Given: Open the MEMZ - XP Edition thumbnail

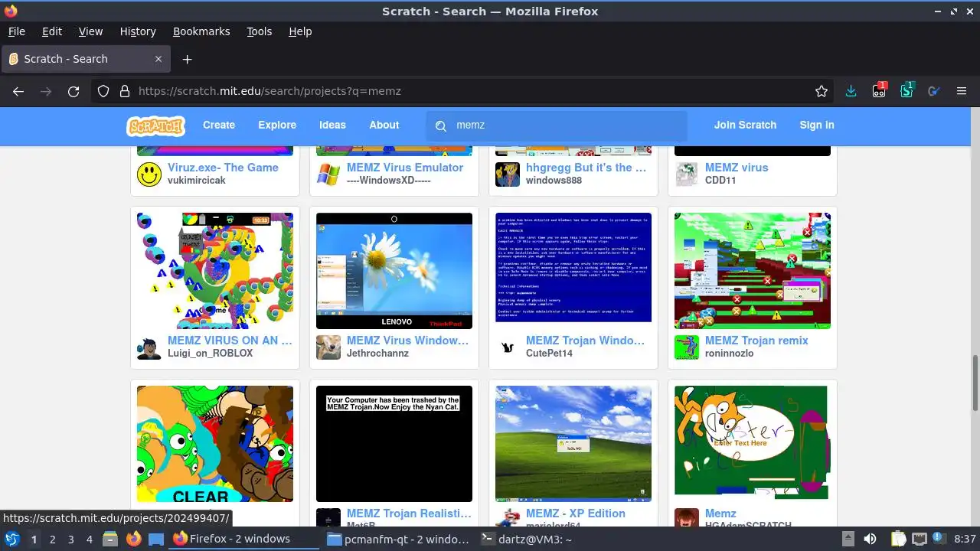Looking at the screenshot, I should 573,444.
